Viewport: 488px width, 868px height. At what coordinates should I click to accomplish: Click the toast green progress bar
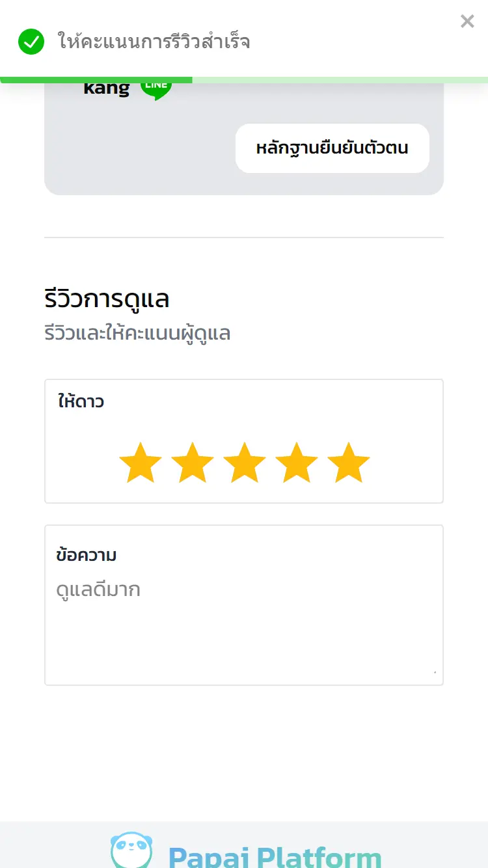[x=96, y=80]
